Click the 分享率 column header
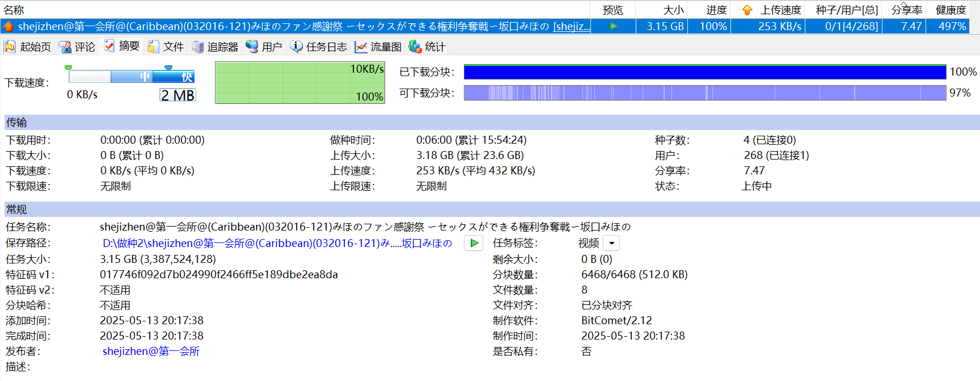This screenshot has width=980, height=381. [x=906, y=10]
